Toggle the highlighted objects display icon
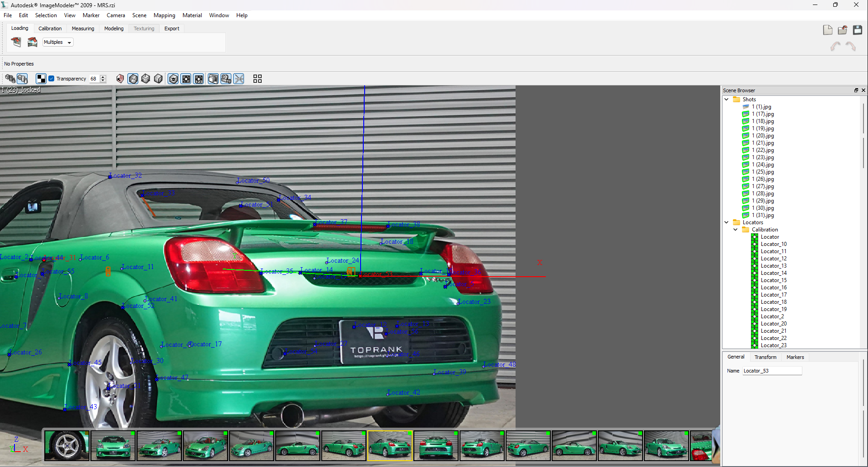The width and height of the screenshot is (868, 467). coord(22,79)
